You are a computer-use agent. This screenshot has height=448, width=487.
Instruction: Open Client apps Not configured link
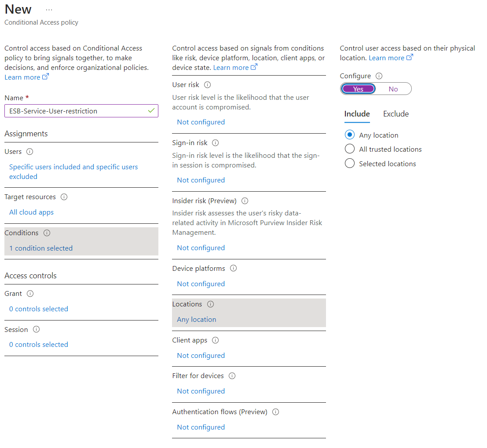click(201, 356)
